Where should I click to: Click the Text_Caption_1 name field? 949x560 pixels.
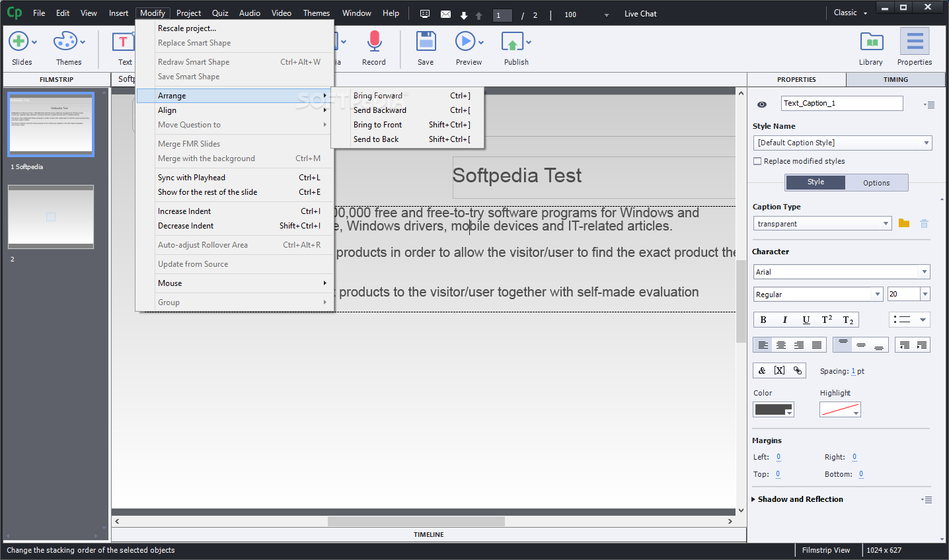pyautogui.click(x=842, y=103)
